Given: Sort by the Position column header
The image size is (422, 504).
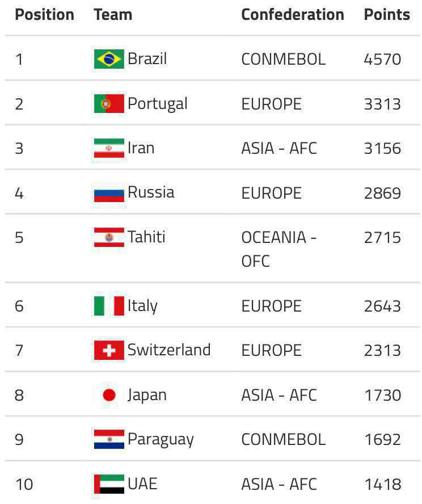Looking at the screenshot, I should 45,15.
